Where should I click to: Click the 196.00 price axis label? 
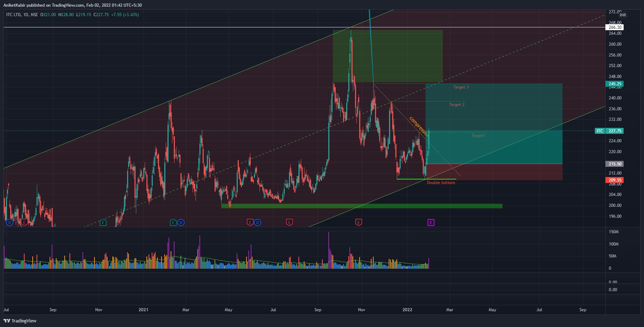click(x=615, y=216)
